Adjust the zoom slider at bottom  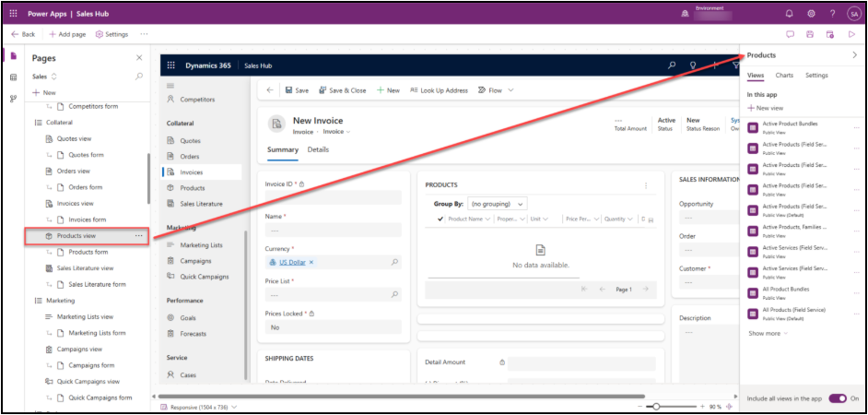(655, 406)
